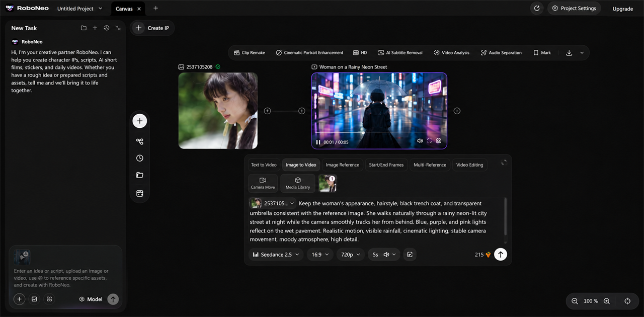Open the 2537105... reference dropdown in prompt
The image size is (644, 317).
(272, 203)
